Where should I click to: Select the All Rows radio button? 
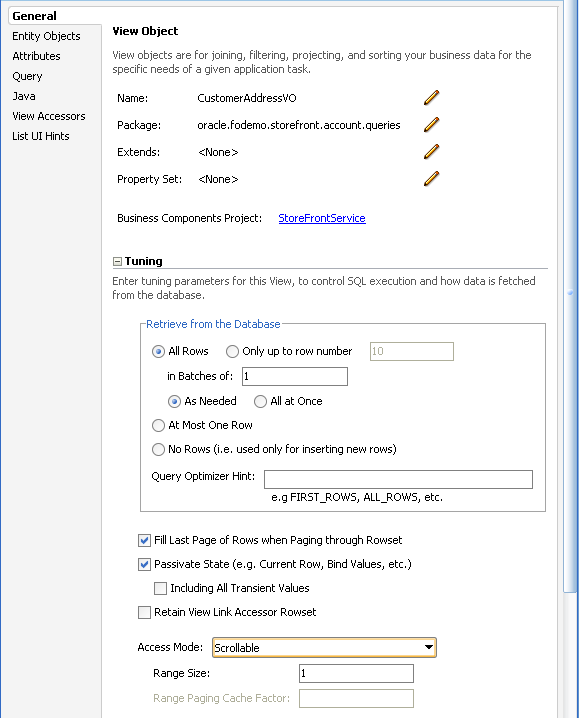coord(158,351)
